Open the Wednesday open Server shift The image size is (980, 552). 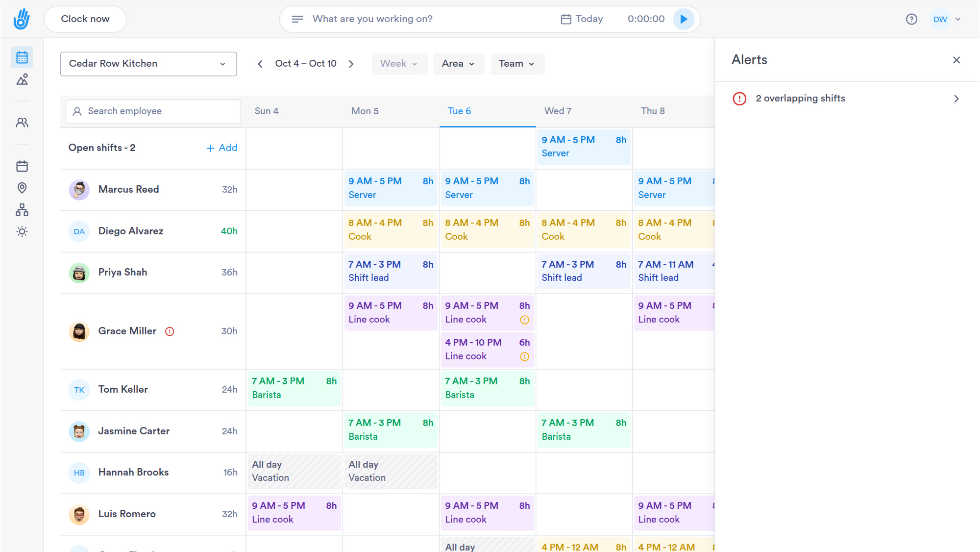[x=584, y=147]
